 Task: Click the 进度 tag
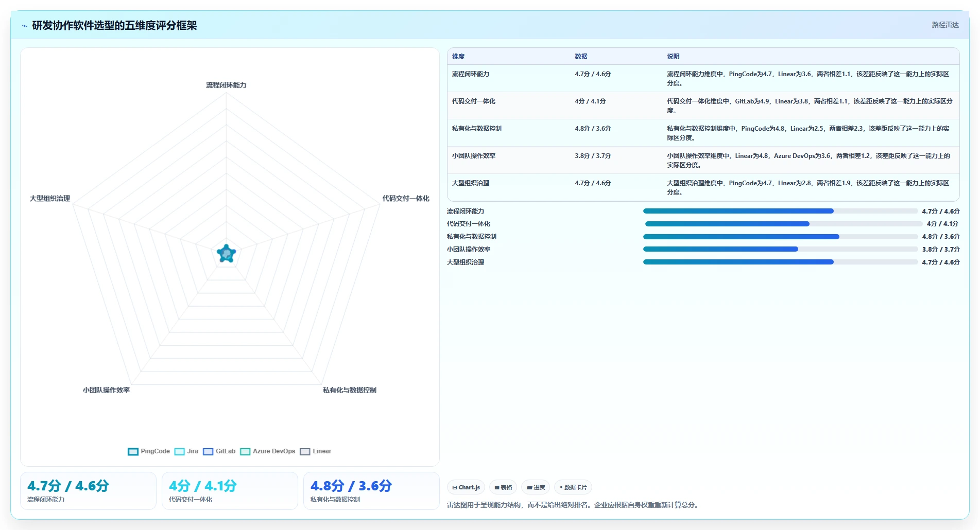click(x=536, y=487)
